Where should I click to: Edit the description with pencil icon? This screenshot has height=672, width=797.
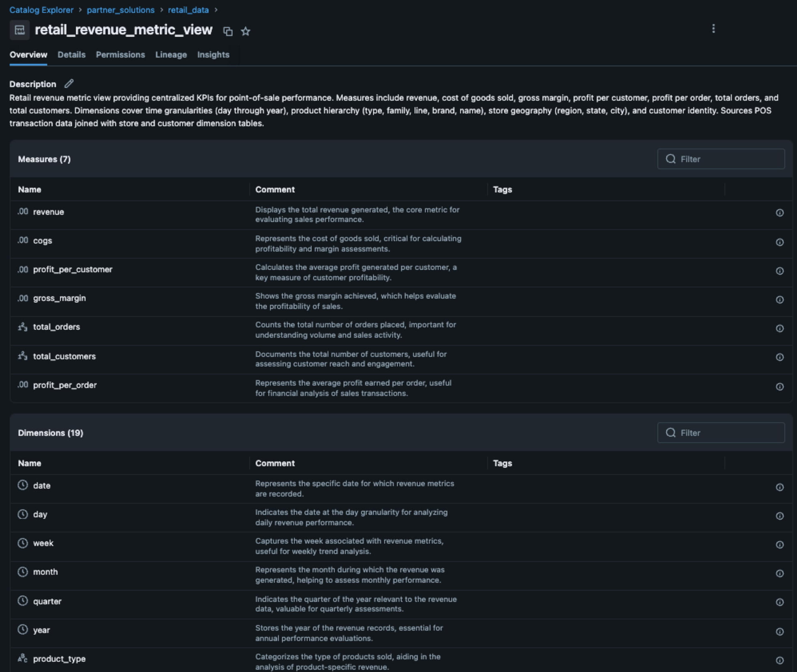coord(69,83)
